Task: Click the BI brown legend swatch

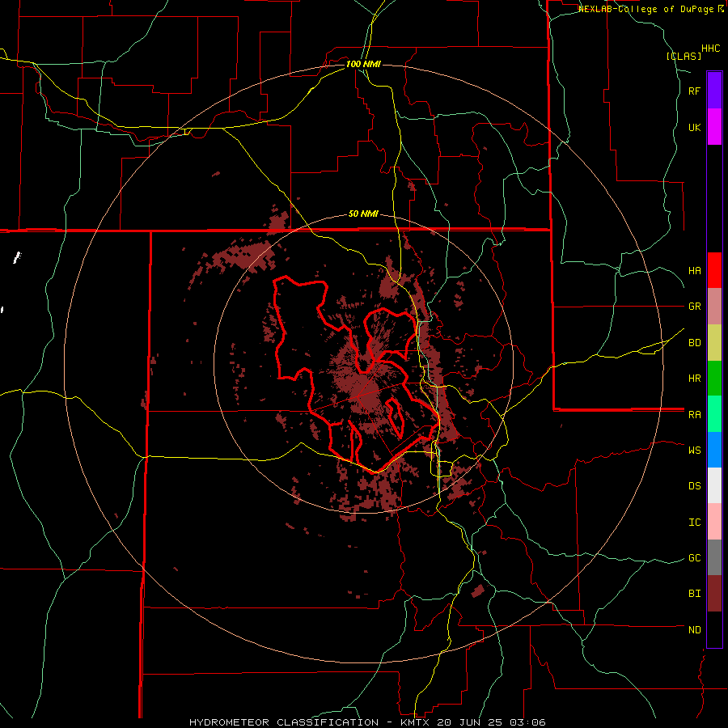Action: 714,594
